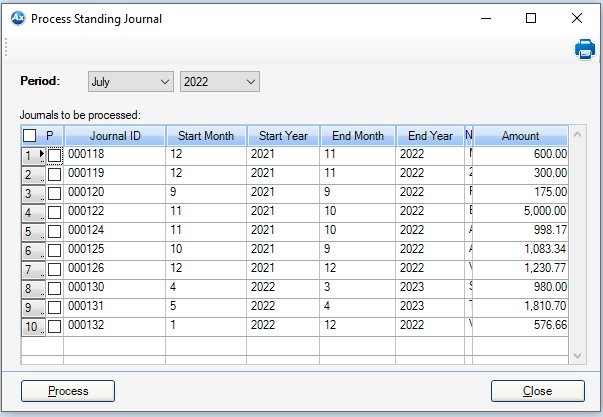The height and width of the screenshot is (417, 603).
Task: Click the End Month column header
Action: click(358, 136)
